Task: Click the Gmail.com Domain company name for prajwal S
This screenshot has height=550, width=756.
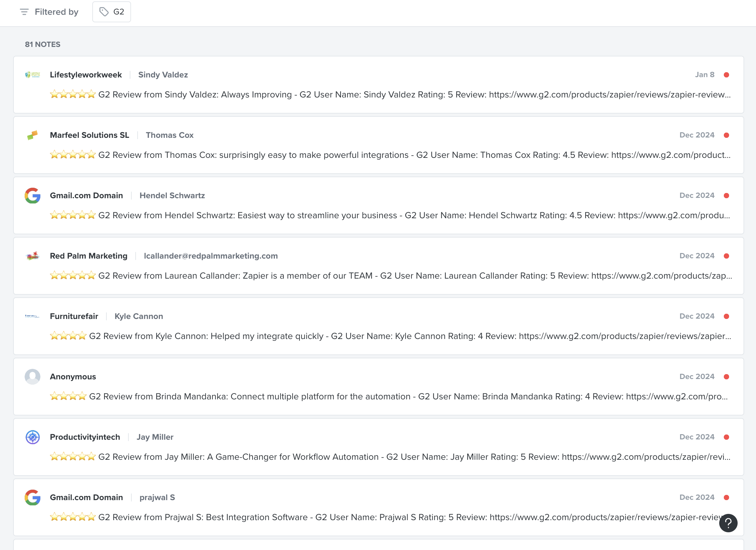Action: pyautogui.click(x=86, y=497)
